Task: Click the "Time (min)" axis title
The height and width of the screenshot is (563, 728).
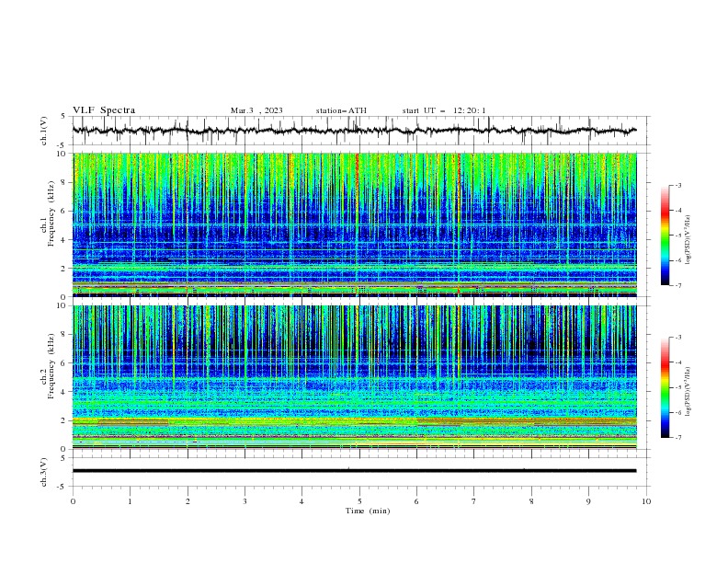Action: coord(368,511)
